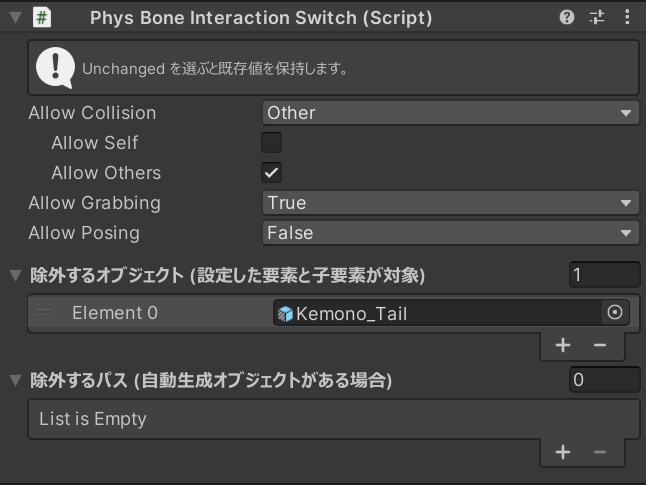Collapse the 除外するオブジェクト list foldout
646x485 pixels.
point(15,275)
